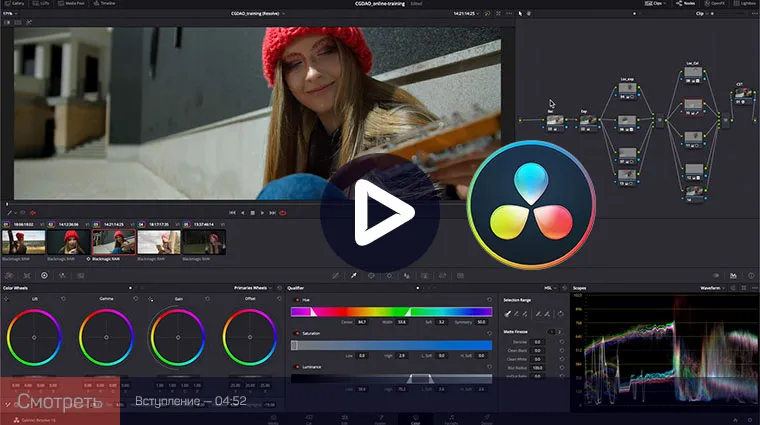Reset the Hue qualifier with its reset icon

click(489, 298)
